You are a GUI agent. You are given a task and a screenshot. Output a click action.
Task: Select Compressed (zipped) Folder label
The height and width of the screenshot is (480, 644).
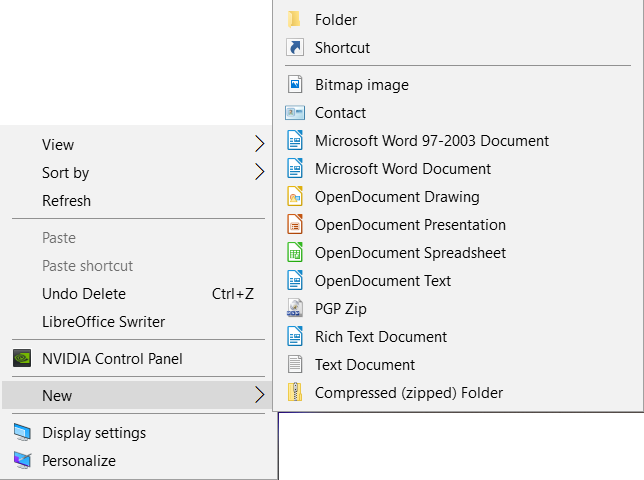pos(409,393)
